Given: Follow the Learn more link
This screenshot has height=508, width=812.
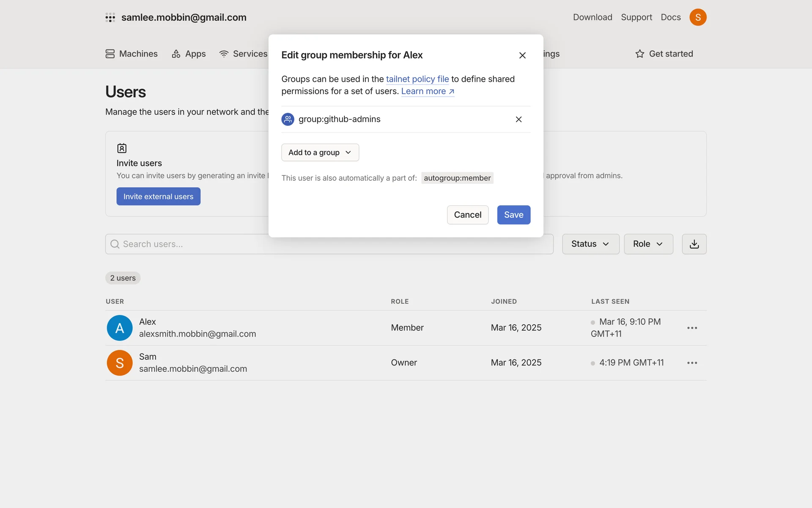Looking at the screenshot, I should (x=427, y=91).
